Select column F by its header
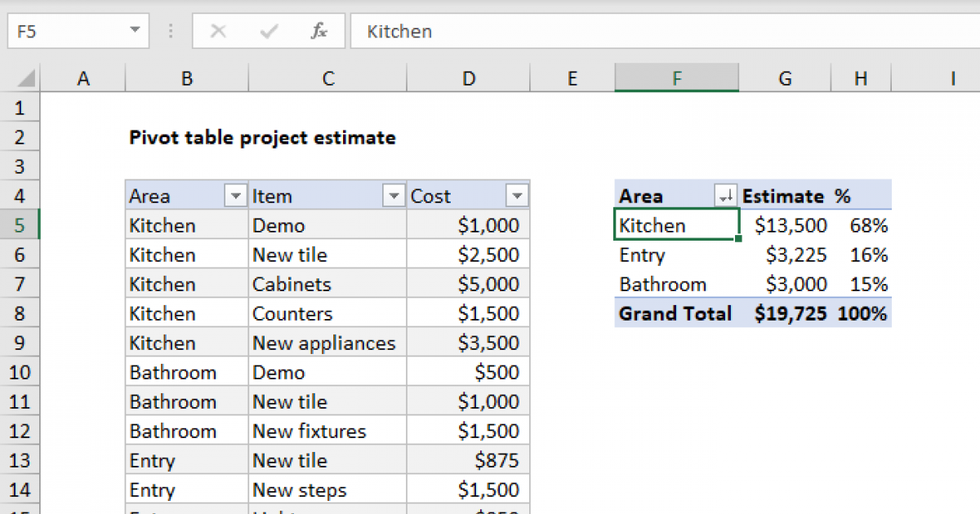This screenshot has height=514, width=980. point(676,78)
